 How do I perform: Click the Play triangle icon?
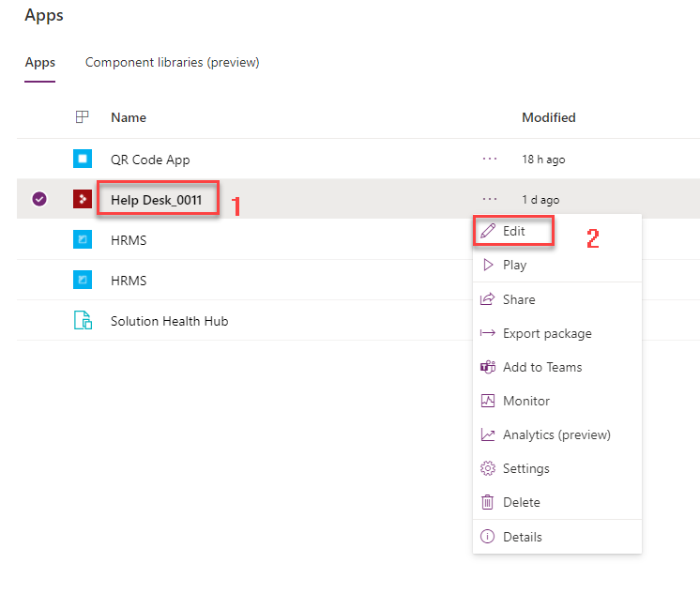(488, 266)
